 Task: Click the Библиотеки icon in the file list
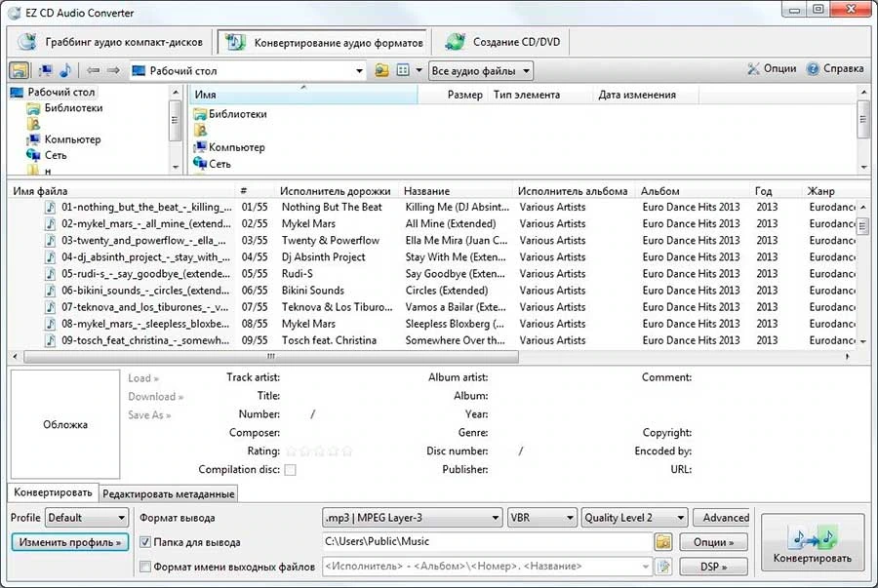pos(200,114)
